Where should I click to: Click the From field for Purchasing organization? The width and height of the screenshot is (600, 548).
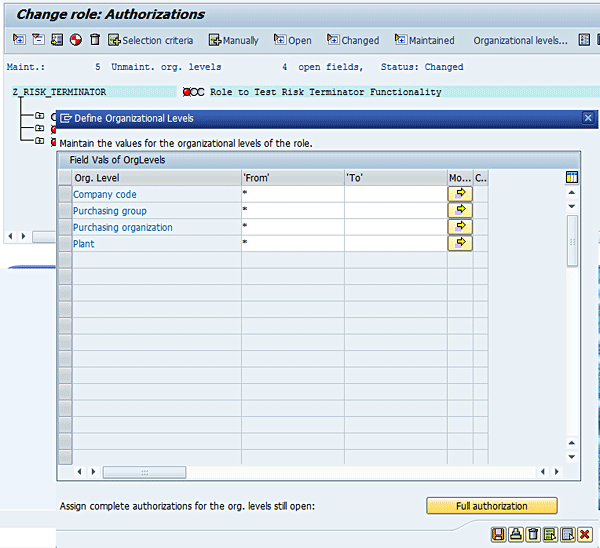(293, 227)
